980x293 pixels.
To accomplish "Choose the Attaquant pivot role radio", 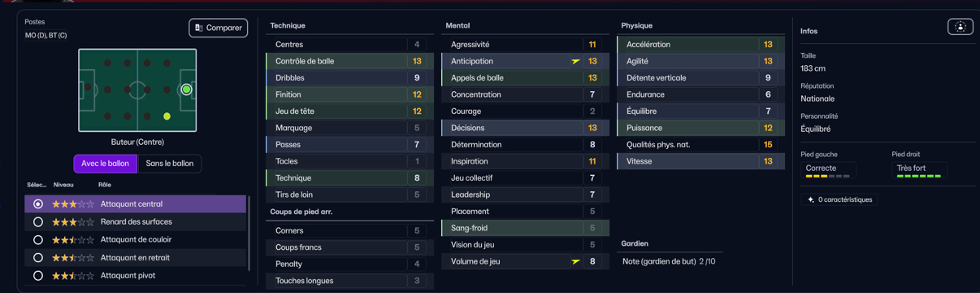I will click(38, 275).
